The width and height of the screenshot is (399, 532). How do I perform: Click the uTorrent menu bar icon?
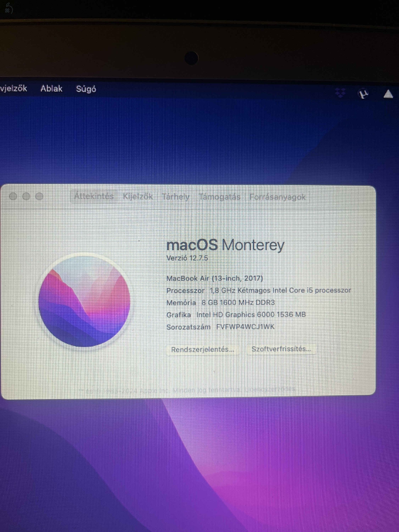click(363, 93)
